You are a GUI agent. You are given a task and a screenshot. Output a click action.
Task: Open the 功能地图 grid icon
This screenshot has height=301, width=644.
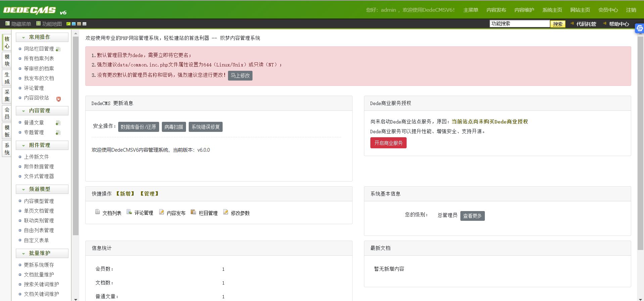tap(38, 23)
